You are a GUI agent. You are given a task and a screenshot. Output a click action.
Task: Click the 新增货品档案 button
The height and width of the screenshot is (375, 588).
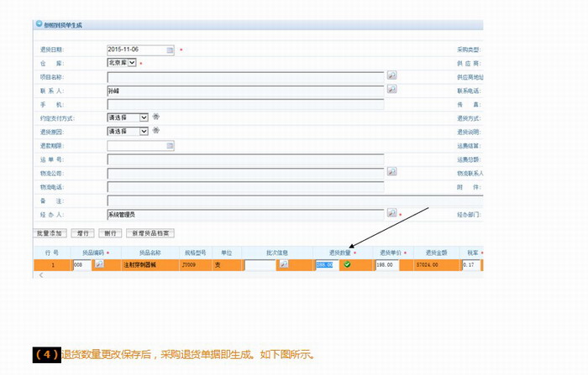[x=150, y=232]
